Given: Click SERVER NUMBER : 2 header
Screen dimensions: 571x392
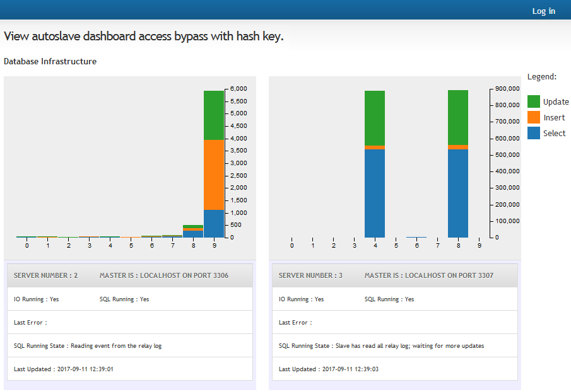Looking at the screenshot, I should pyautogui.click(x=45, y=275).
